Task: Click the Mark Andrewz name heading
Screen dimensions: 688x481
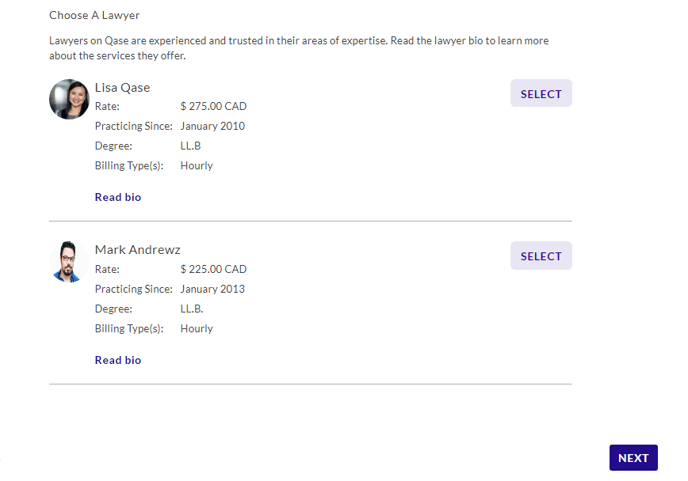Action: (x=137, y=249)
